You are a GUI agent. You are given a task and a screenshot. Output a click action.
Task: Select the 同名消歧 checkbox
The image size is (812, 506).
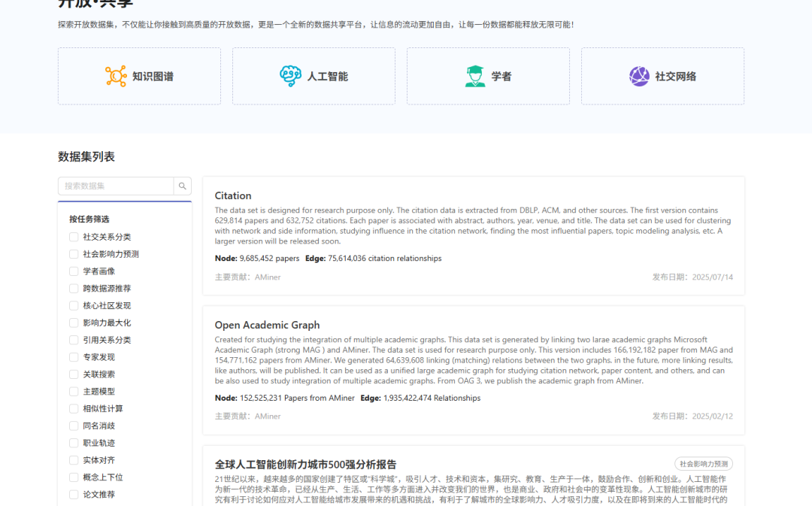click(x=74, y=426)
